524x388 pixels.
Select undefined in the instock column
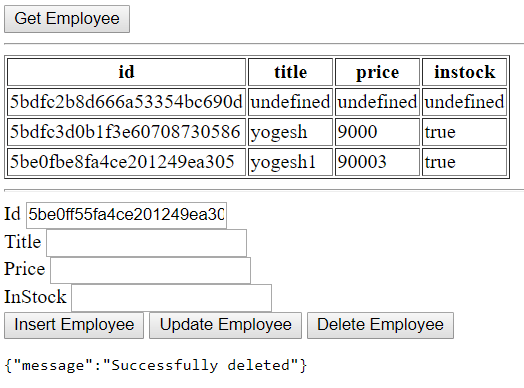tap(465, 102)
